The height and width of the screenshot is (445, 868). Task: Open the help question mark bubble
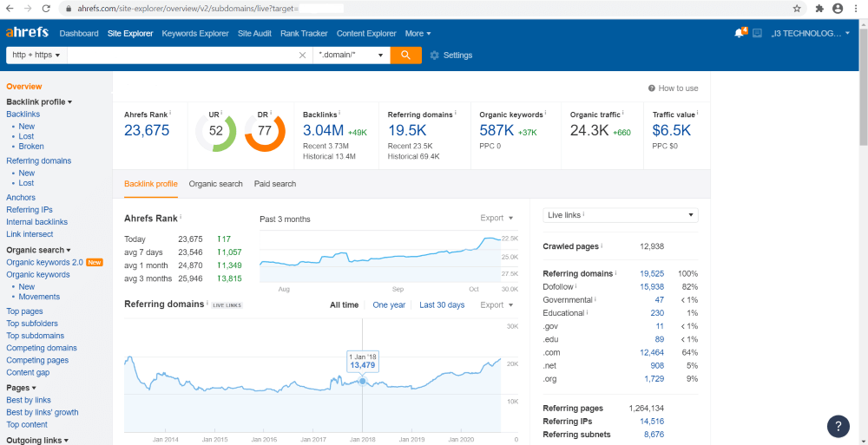coord(838,426)
